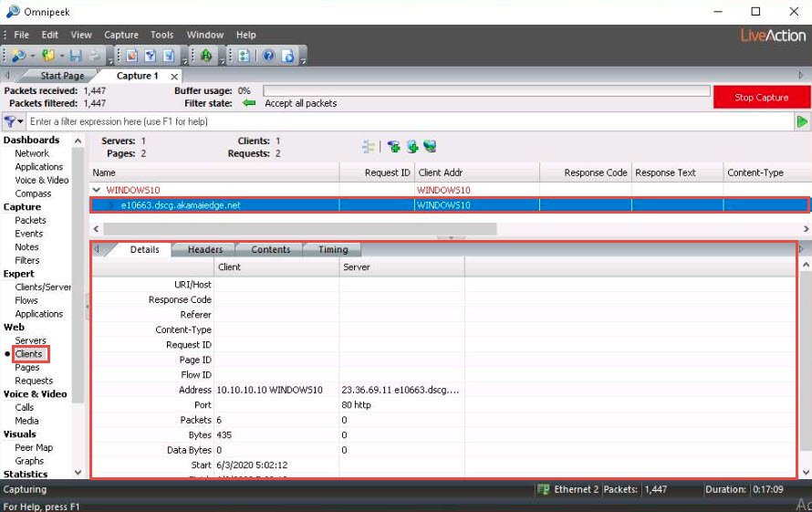The image size is (812, 512).
Task: Switch to the Contents tab
Action: [271, 250]
